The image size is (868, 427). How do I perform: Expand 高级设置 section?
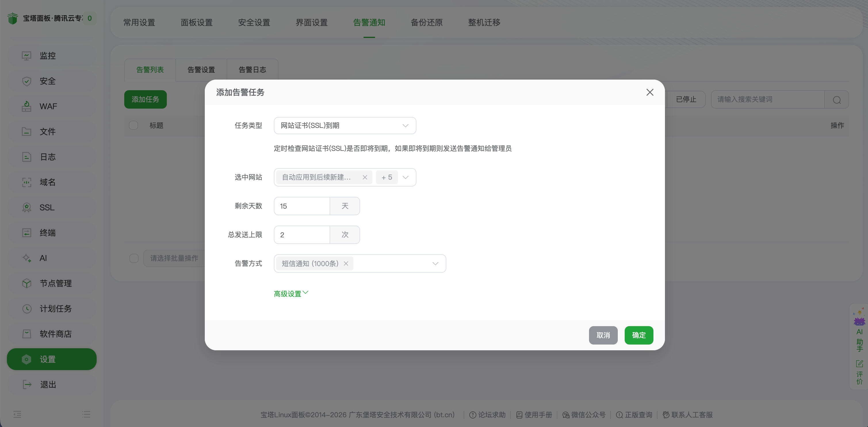[x=291, y=294]
